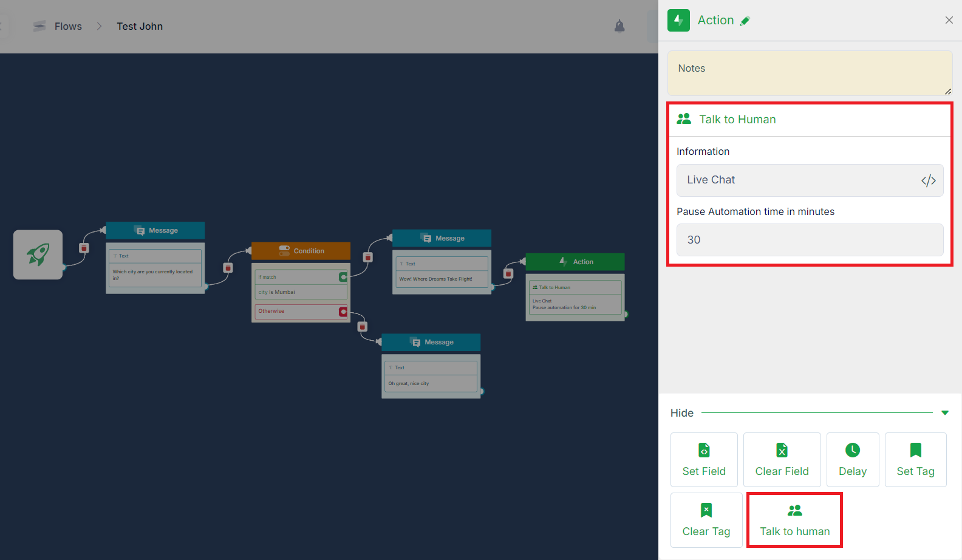Add a Clear Field action
This screenshot has width=962, height=560.
tap(782, 460)
